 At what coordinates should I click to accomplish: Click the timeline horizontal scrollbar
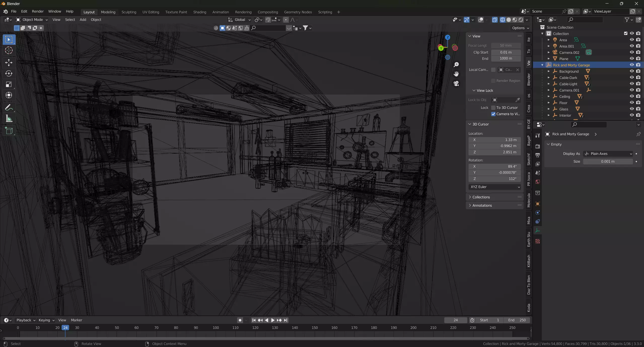(x=266, y=338)
